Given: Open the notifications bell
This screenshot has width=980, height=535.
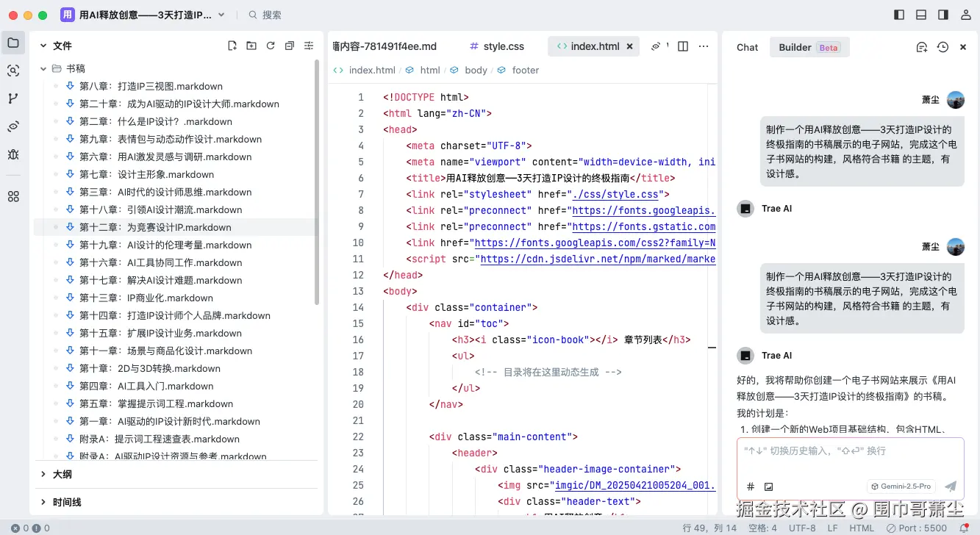Looking at the screenshot, I should coord(964,528).
